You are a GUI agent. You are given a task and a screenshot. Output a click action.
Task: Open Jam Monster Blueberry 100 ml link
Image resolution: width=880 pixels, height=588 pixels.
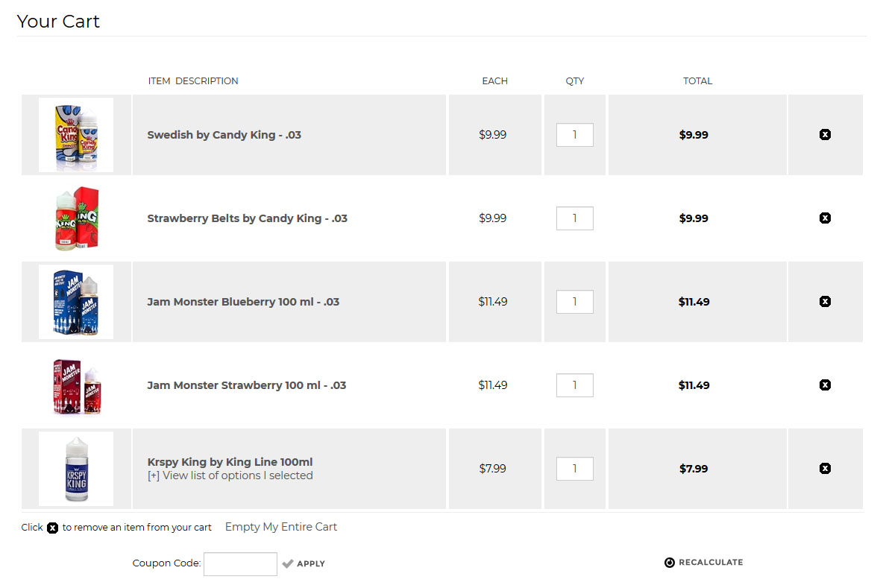pyautogui.click(x=243, y=302)
